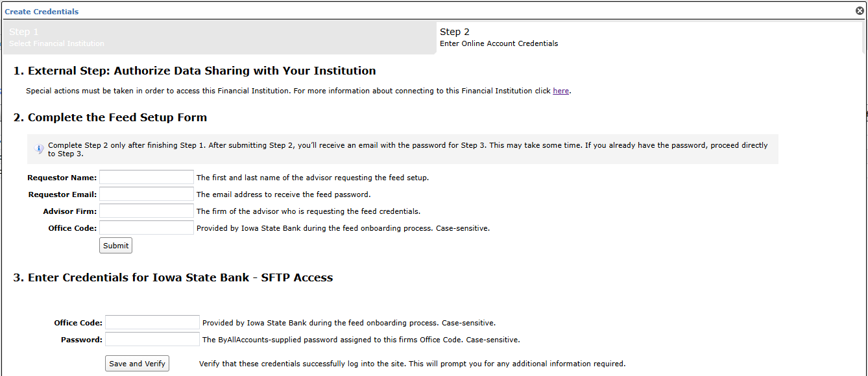Viewport: 868px width, 376px height.
Task: Submit the feed setup form
Action: pos(115,245)
